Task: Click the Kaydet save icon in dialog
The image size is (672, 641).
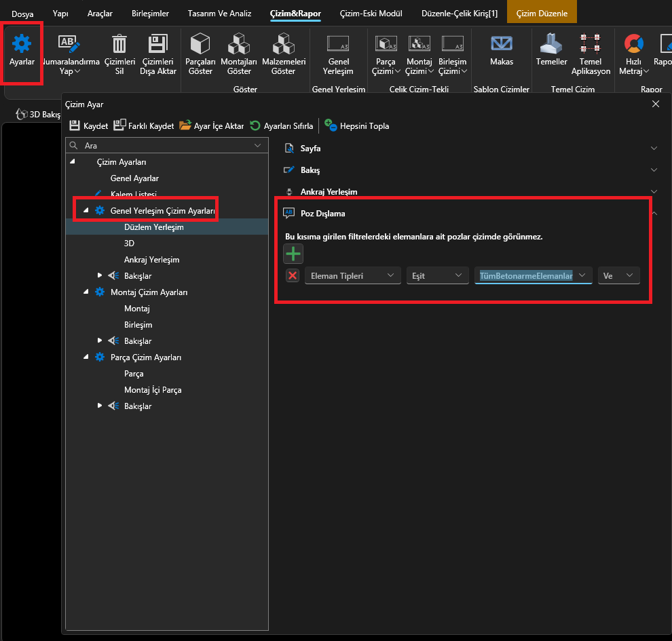Action: (x=75, y=125)
